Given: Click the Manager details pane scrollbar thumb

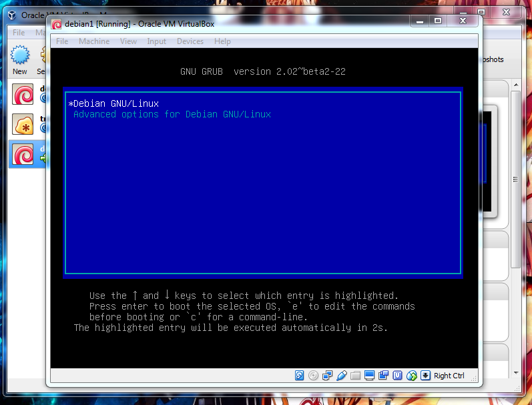Looking at the screenshot, I should [516, 179].
